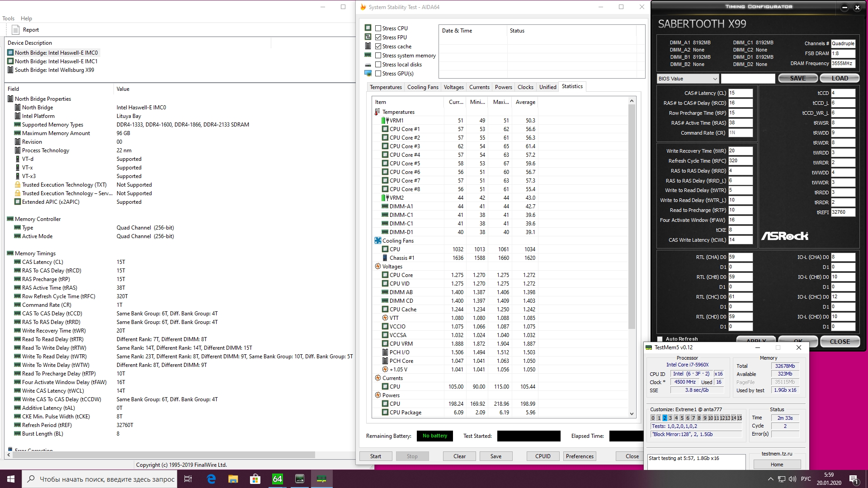Toggle Auto Refresh in Timing Configurator

tap(660, 339)
